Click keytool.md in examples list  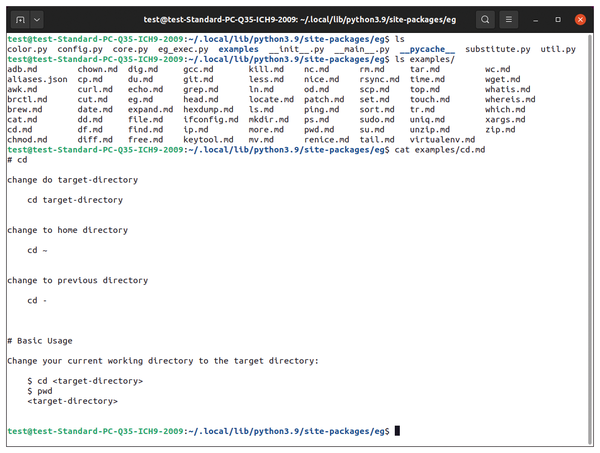(208, 140)
